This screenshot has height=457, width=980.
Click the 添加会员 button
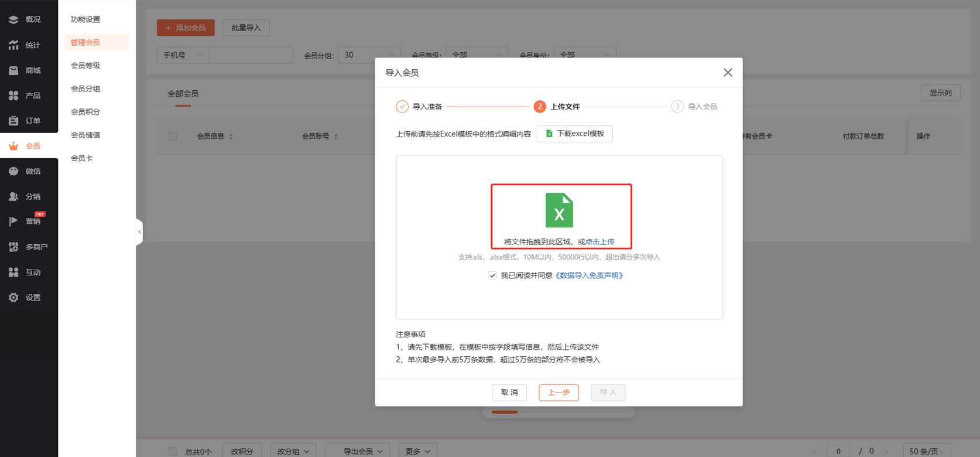[x=186, y=28]
